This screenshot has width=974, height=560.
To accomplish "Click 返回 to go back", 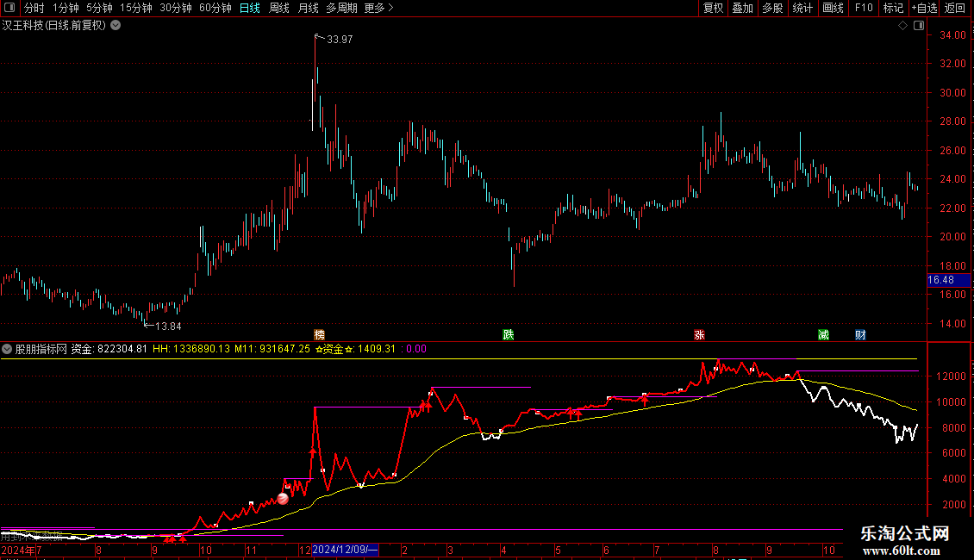I will (x=955, y=8).
